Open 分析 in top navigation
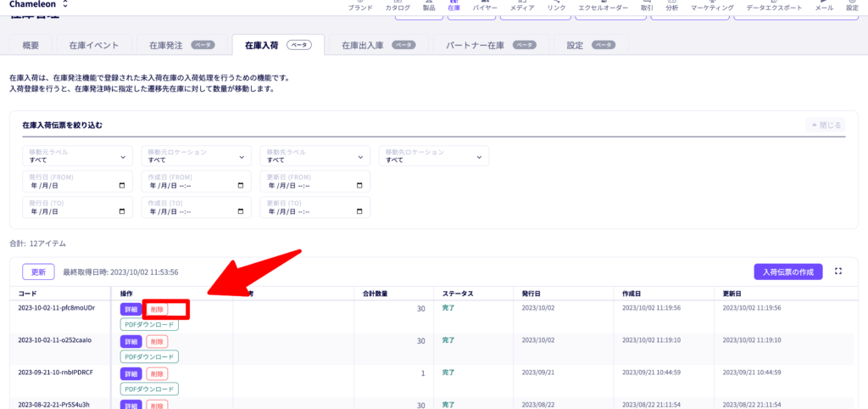The image size is (868, 409). [672, 7]
